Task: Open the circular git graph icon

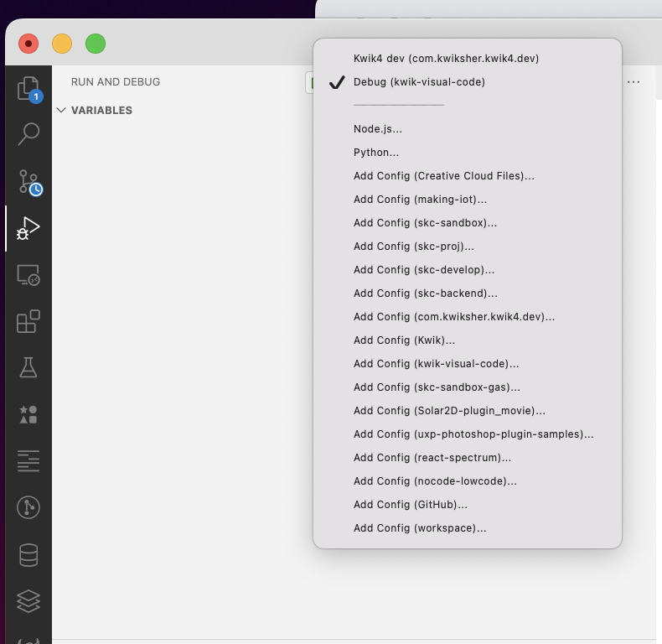Action: tap(28, 507)
